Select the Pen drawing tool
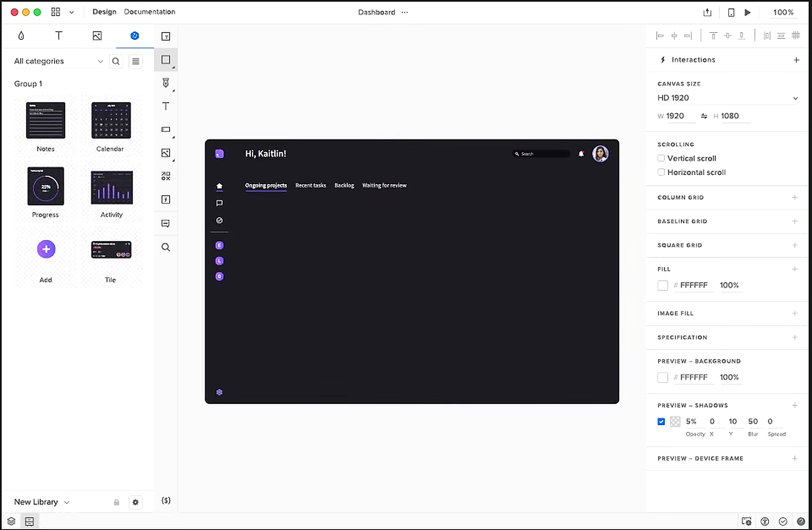 pyautogui.click(x=166, y=83)
